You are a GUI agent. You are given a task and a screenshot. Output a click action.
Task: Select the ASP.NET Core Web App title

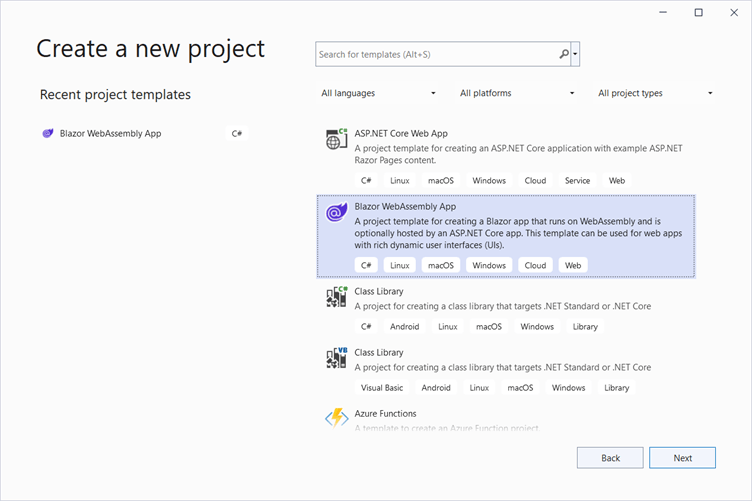click(401, 133)
